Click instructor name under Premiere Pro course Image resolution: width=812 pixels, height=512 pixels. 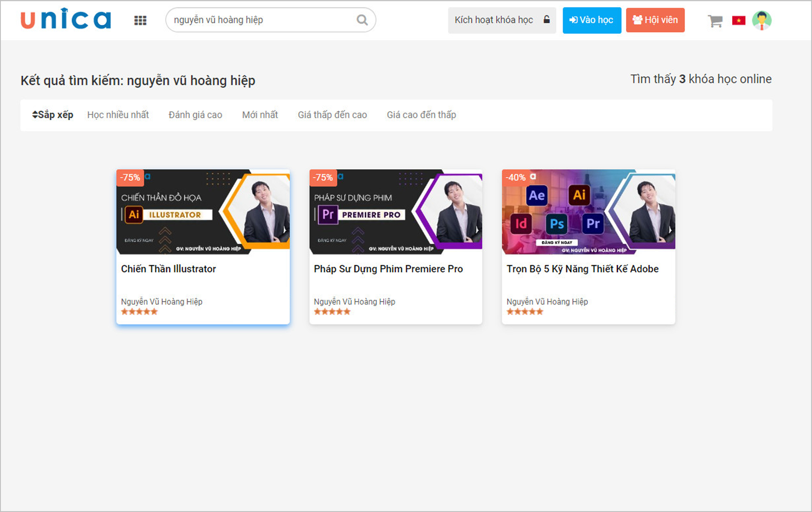coord(354,301)
